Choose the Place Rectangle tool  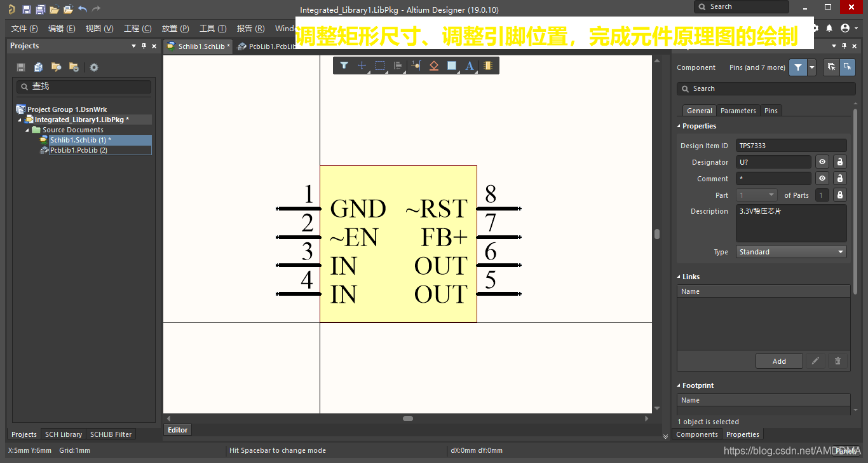click(x=452, y=66)
